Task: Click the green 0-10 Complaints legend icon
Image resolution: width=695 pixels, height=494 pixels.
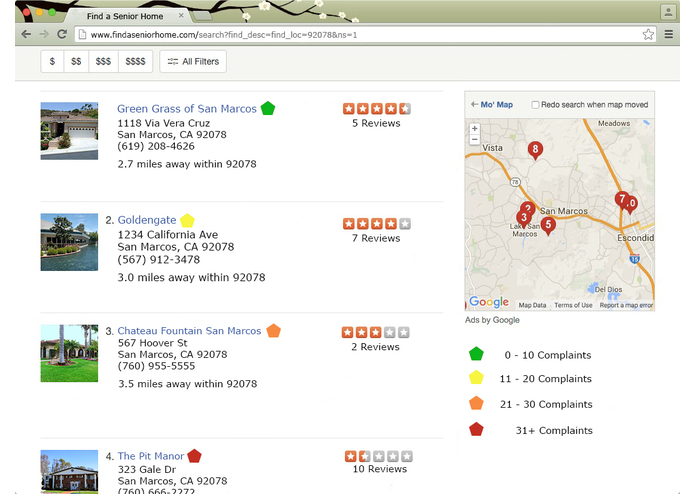Action: point(476,354)
